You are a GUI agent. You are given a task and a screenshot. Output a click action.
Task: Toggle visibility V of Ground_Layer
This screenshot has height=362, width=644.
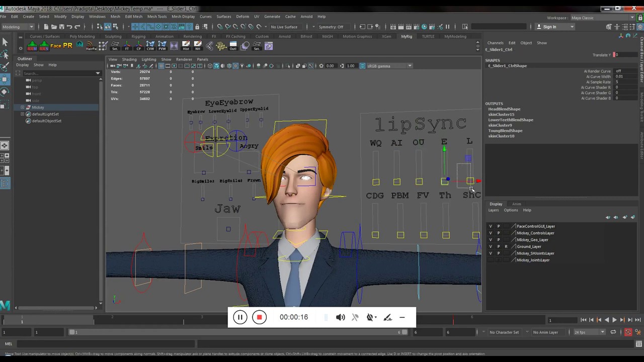[x=491, y=247]
